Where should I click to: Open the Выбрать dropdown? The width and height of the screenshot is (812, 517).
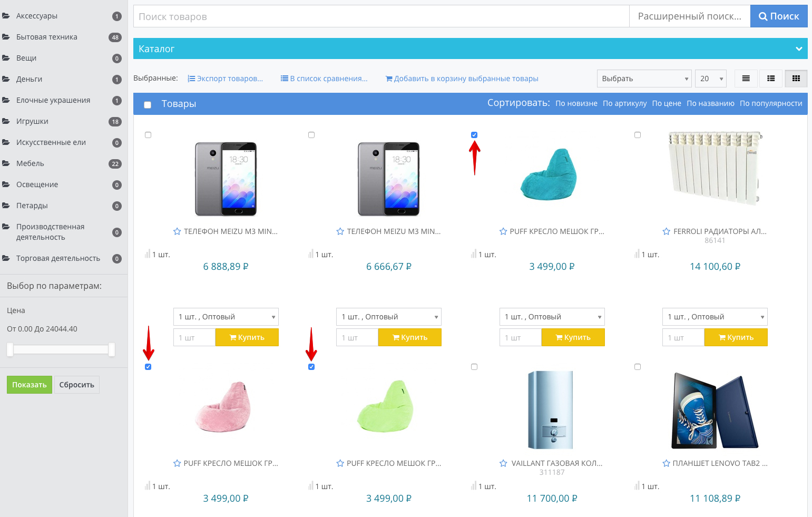(x=643, y=79)
